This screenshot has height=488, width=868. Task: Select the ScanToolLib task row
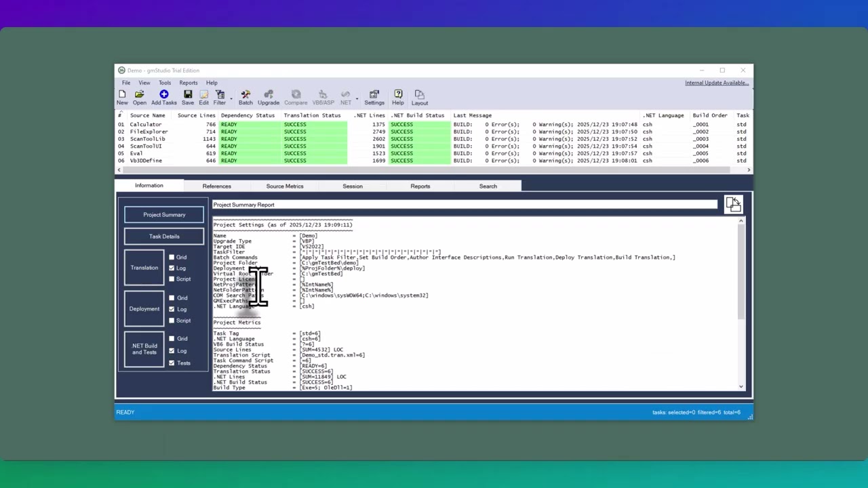433,139
